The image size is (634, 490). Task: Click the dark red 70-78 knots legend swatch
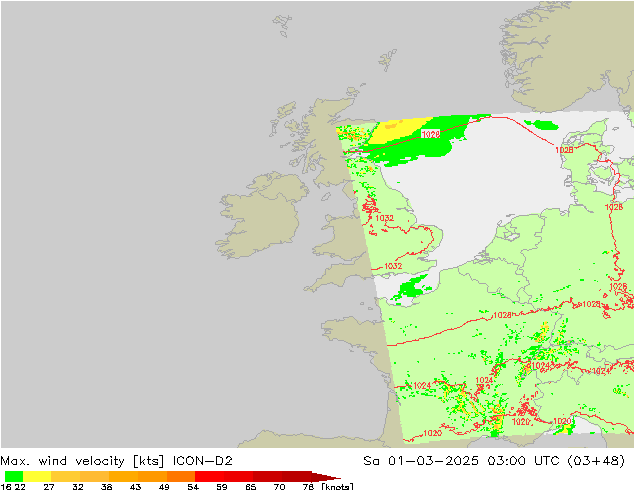coord(297,476)
